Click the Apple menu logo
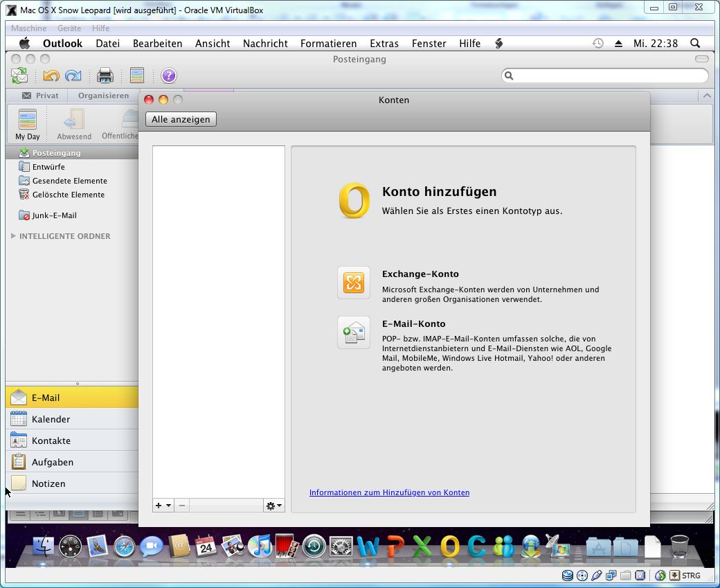The image size is (720, 588). 25,44
